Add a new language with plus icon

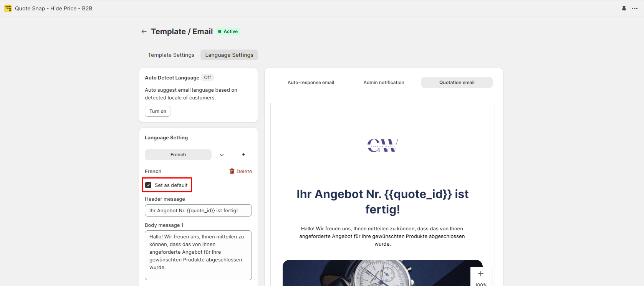(x=243, y=154)
